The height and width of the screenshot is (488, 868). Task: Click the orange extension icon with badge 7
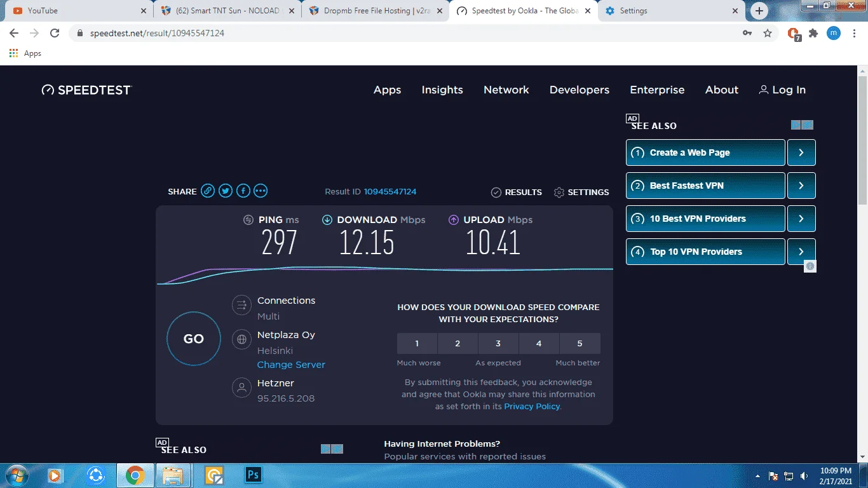tap(794, 34)
